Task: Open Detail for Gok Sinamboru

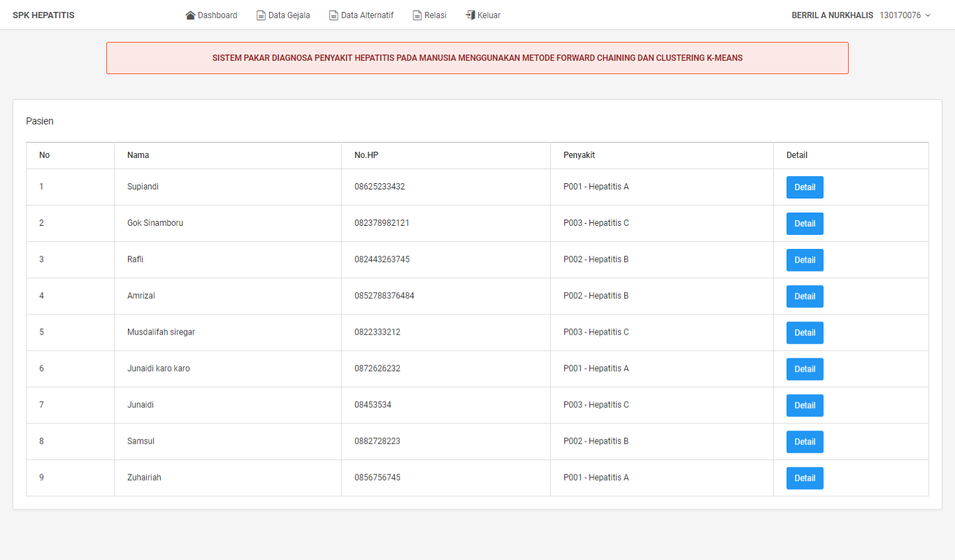Action: [805, 224]
